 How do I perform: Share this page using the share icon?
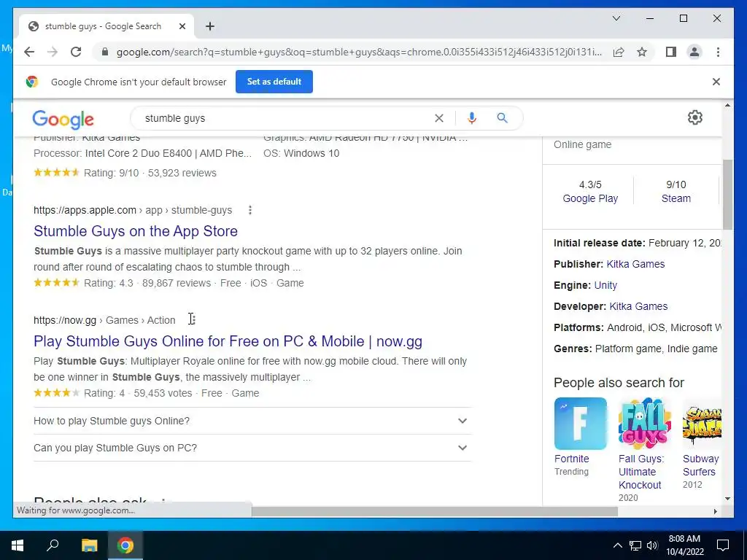[x=619, y=52]
